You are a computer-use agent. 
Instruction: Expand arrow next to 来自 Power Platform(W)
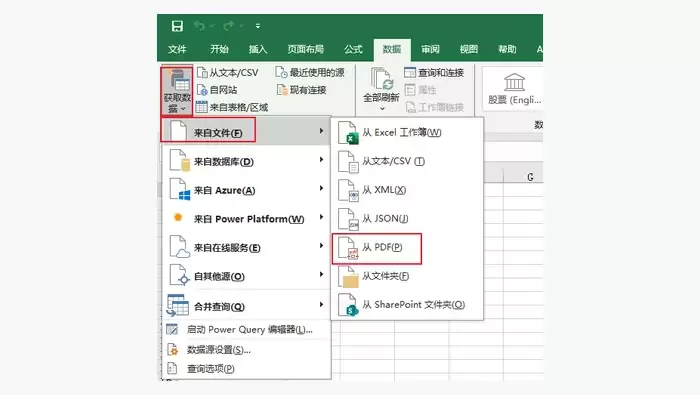point(321,217)
